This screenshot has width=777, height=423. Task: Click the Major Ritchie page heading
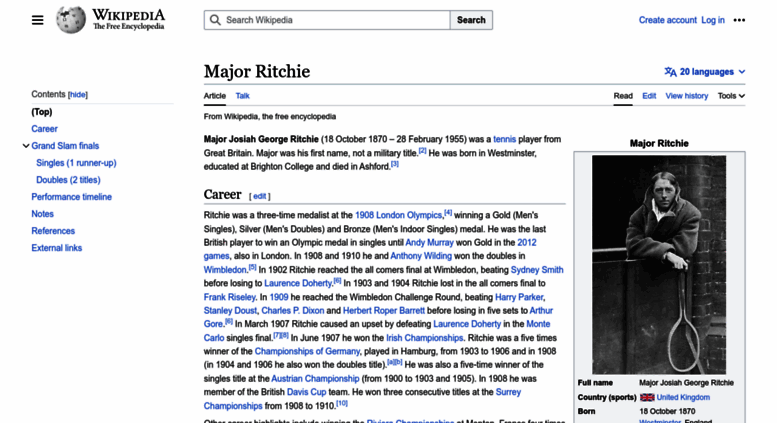click(257, 71)
